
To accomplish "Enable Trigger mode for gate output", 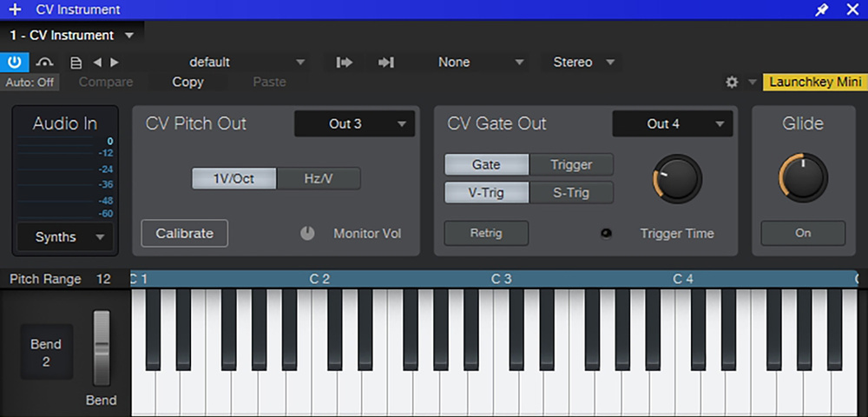I will [x=571, y=164].
